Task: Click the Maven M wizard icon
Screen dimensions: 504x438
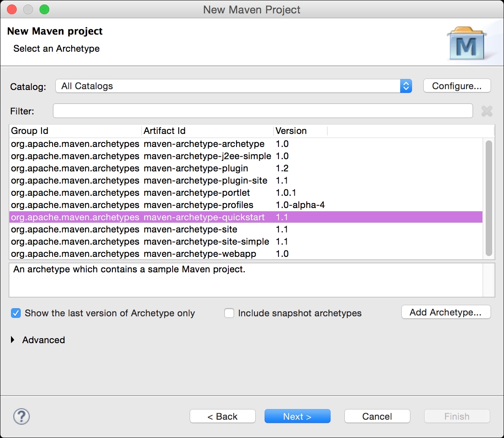Action: click(467, 44)
